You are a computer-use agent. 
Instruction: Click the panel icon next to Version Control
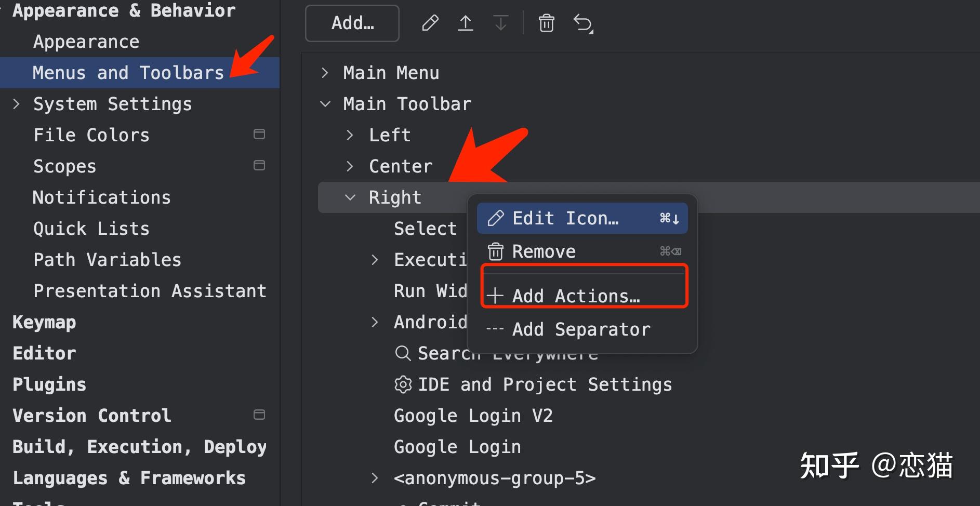point(259,415)
